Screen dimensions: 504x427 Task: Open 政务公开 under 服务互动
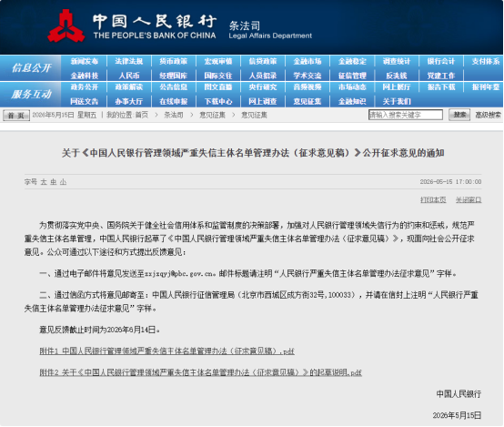[85, 87]
